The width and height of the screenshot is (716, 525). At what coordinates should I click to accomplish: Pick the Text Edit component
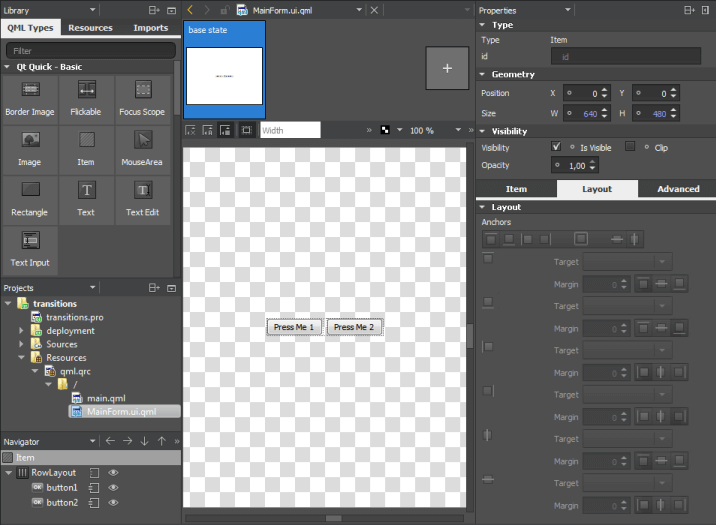pos(142,200)
